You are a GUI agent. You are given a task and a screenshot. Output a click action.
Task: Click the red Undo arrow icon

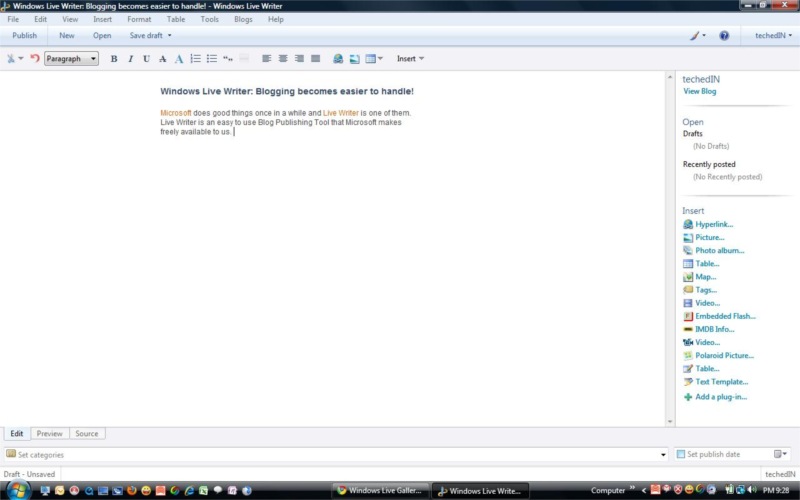[x=35, y=58]
